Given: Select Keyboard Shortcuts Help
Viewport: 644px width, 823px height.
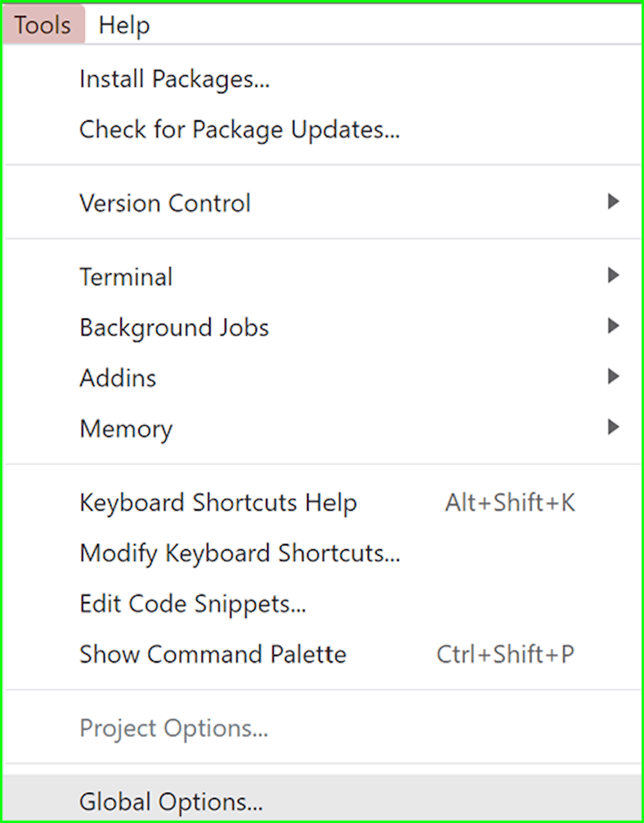Looking at the screenshot, I should click(218, 502).
